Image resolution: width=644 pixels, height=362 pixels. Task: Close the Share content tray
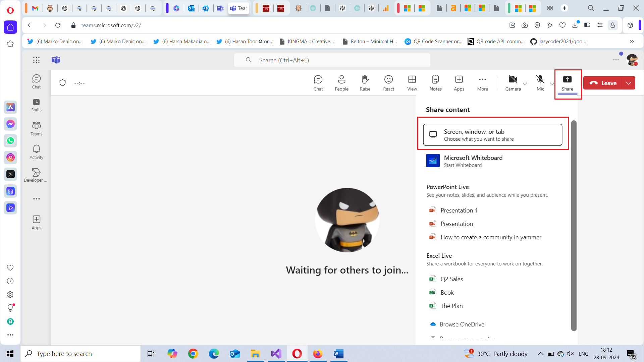click(x=567, y=83)
